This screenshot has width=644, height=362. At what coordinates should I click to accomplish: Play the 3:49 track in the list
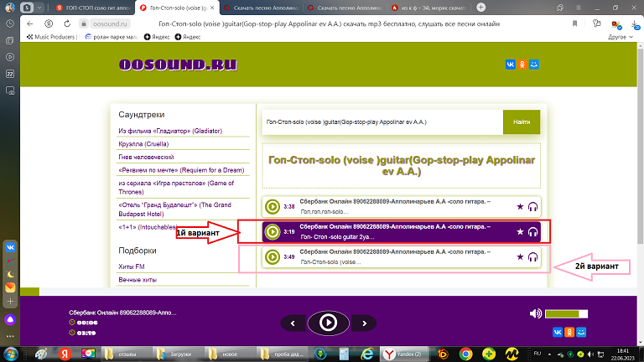coord(273,257)
